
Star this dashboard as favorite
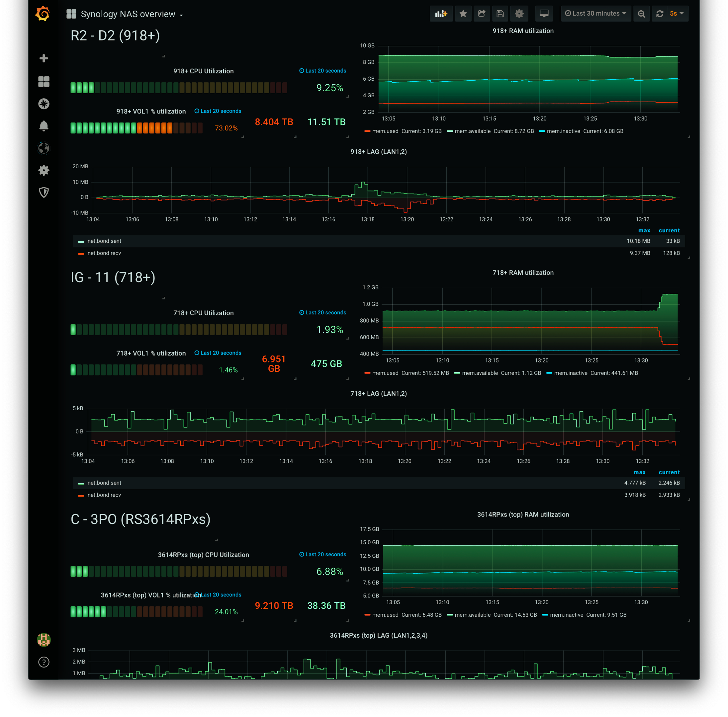[x=463, y=14]
